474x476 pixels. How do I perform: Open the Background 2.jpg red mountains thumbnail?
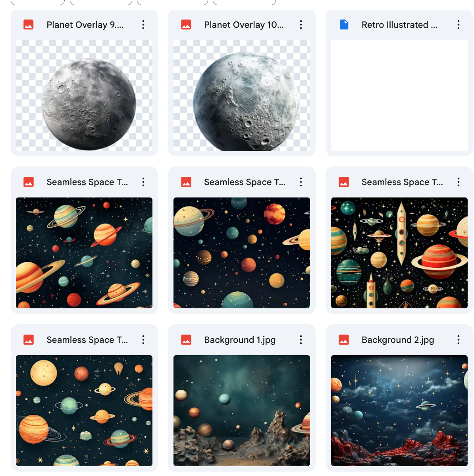(399, 410)
